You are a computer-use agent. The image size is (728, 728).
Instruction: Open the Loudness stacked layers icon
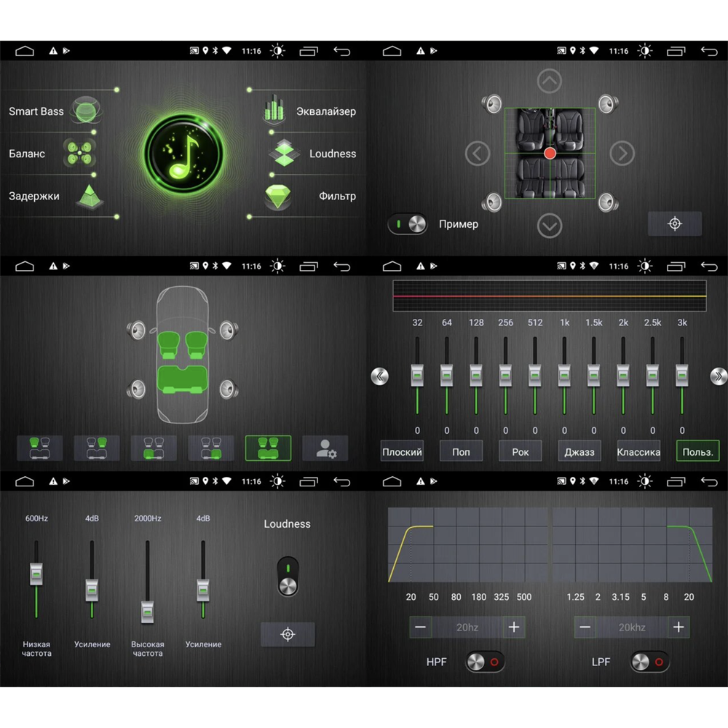284,153
